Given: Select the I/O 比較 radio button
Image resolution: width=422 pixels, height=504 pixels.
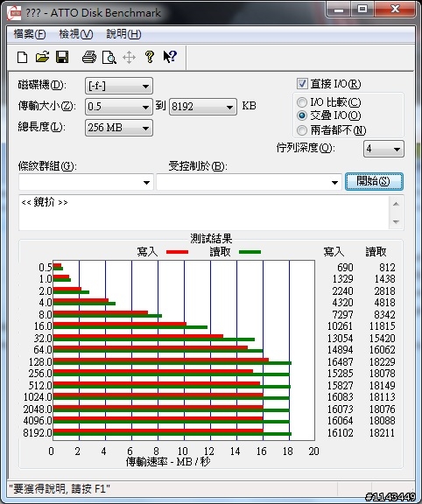Looking at the screenshot, I should (x=302, y=102).
